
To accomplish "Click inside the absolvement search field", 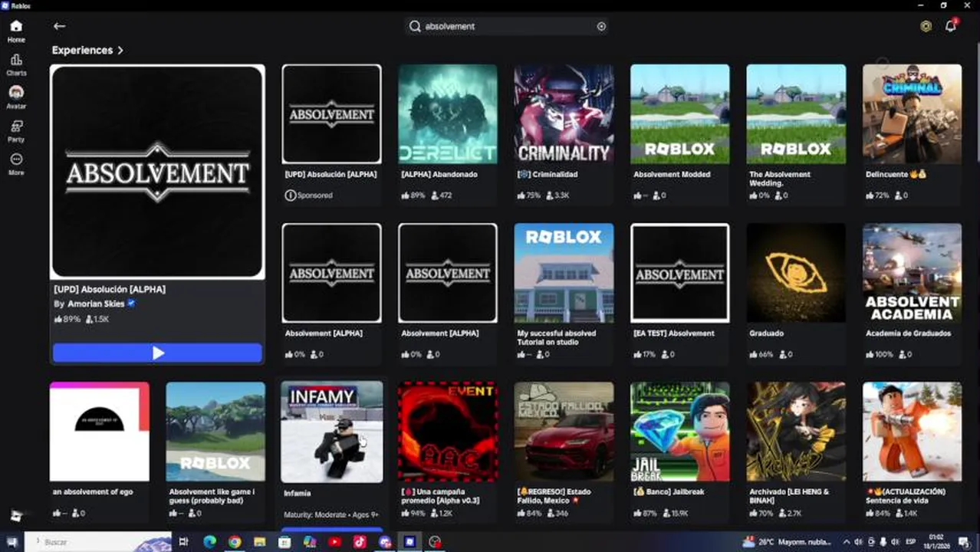I will 507,26.
